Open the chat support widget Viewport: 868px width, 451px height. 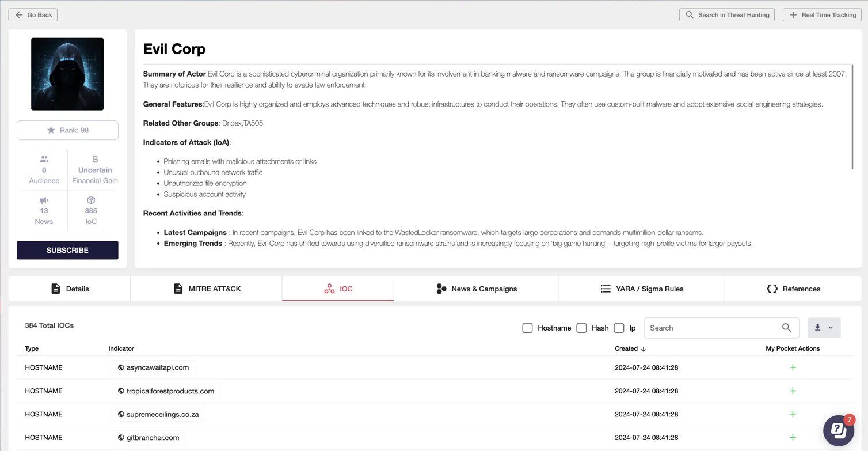pos(838,430)
